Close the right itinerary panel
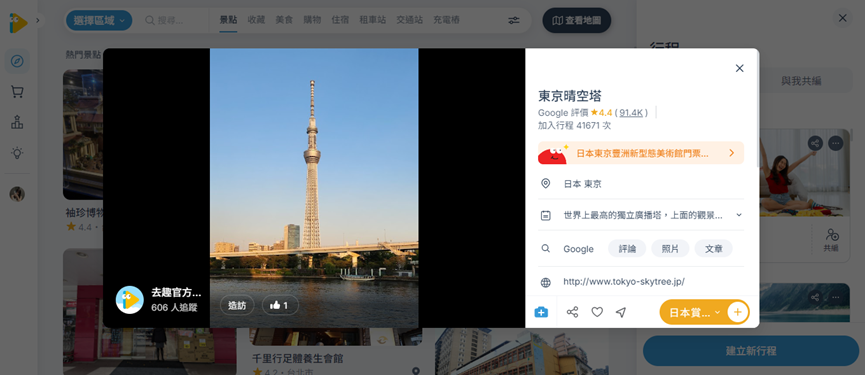This screenshot has height=375, width=865. pyautogui.click(x=842, y=18)
